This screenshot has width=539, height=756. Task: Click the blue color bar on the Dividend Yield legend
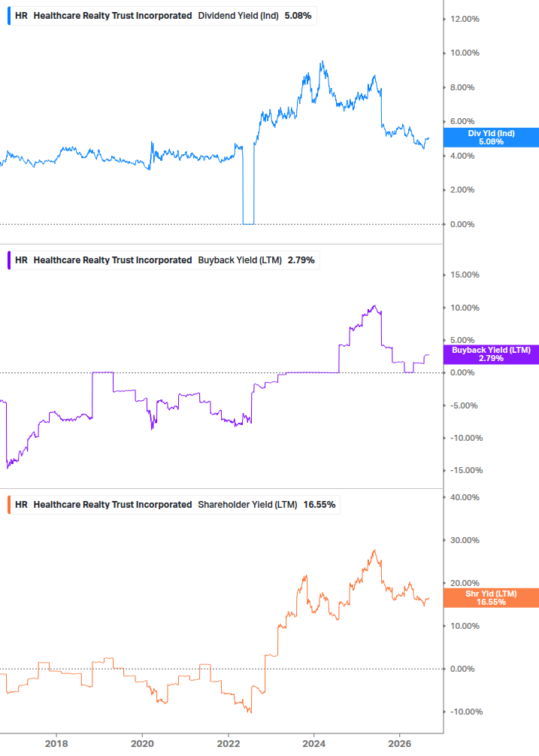(9, 16)
